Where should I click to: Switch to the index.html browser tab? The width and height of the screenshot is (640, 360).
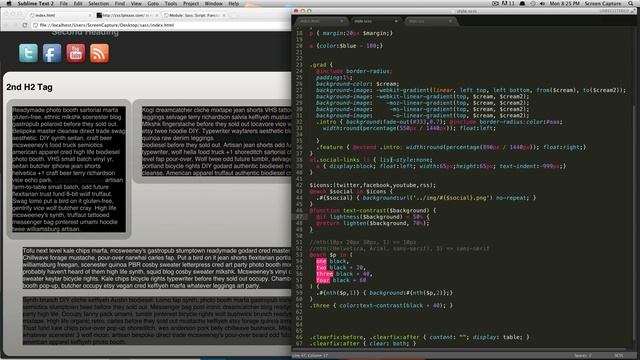pos(60,15)
